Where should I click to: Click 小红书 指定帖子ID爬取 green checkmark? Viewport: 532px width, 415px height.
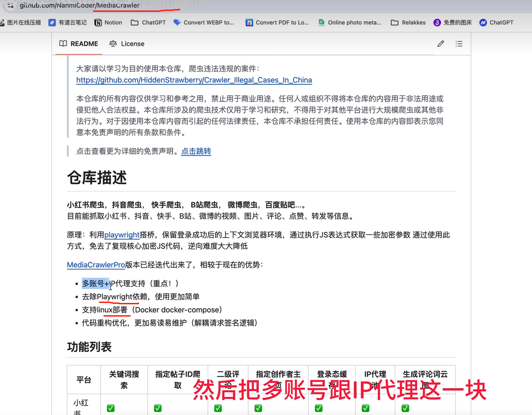click(158, 408)
